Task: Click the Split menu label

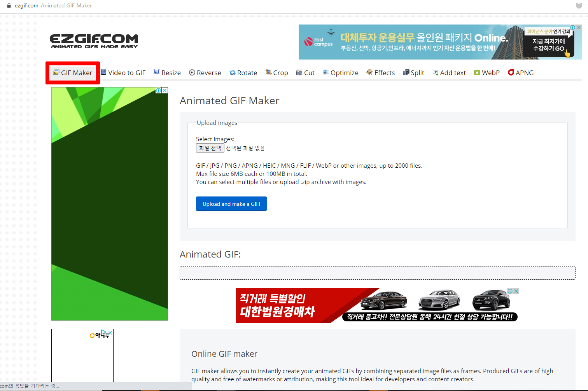Action: point(418,73)
